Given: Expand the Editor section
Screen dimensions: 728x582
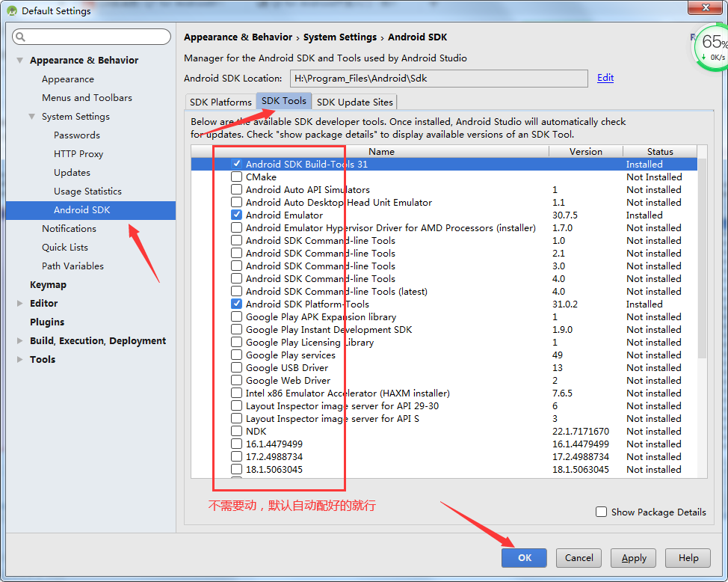Looking at the screenshot, I should coord(19,304).
